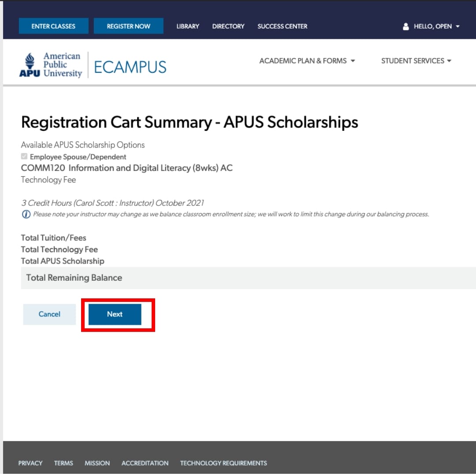Cancel the registration cart summary
476x476 pixels.
pos(49,314)
